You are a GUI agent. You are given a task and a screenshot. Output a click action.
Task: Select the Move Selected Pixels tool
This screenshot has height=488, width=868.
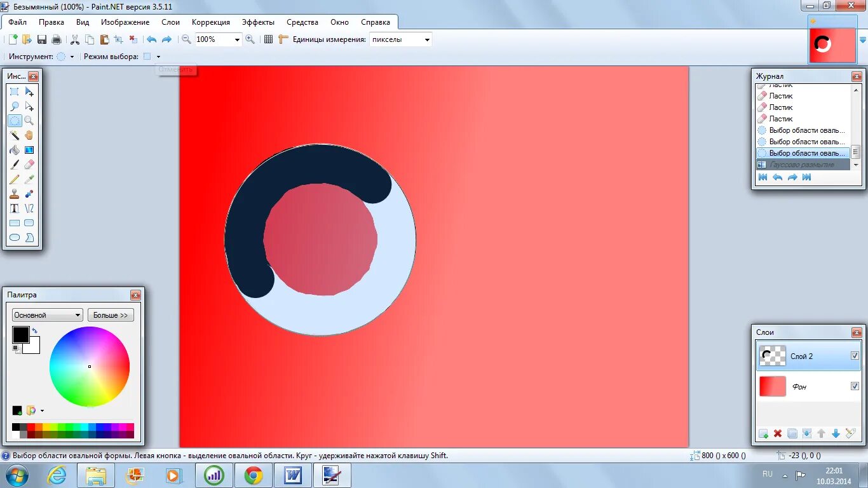29,92
